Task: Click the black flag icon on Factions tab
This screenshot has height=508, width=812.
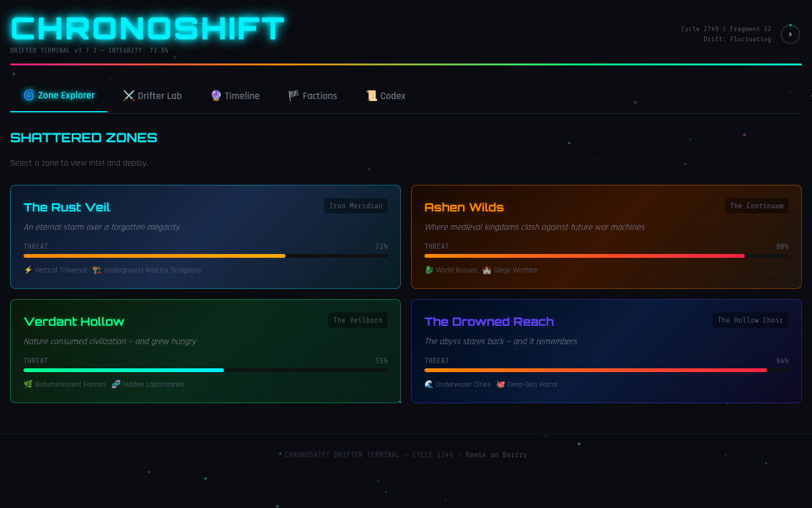Action: tap(294, 96)
